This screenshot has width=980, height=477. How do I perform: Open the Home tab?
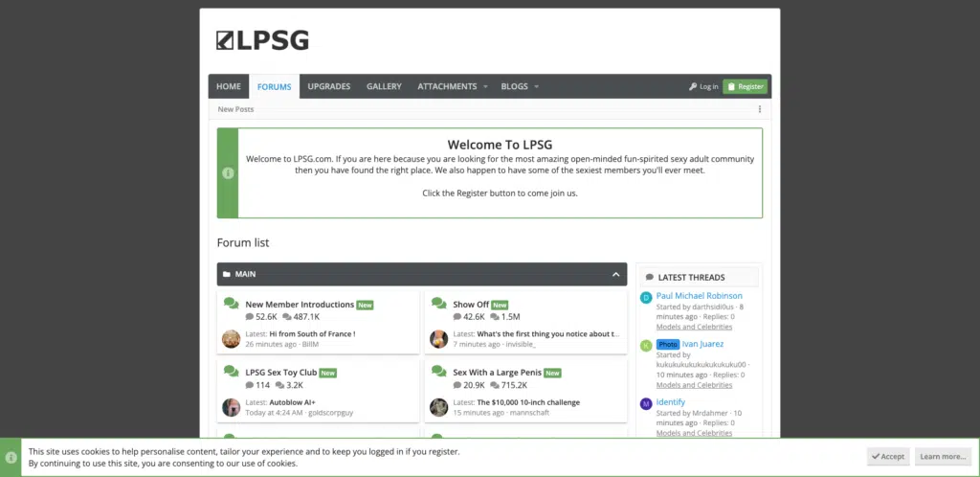(229, 86)
